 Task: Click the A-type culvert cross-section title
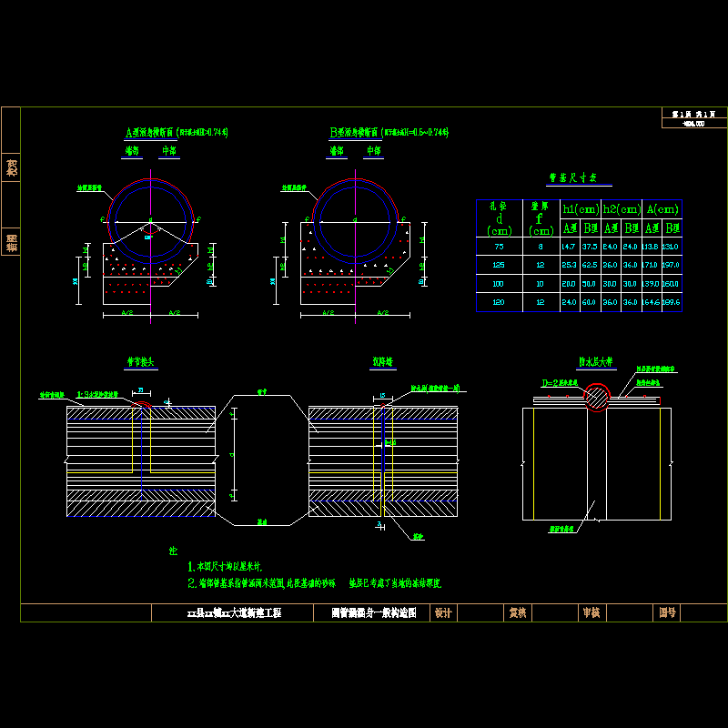pyautogui.click(x=176, y=132)
